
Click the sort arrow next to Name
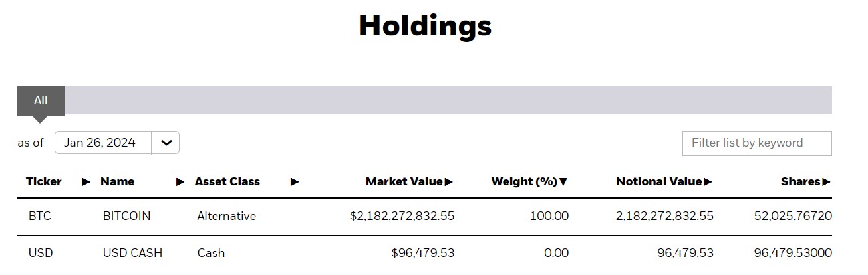[x=180, y=182]
